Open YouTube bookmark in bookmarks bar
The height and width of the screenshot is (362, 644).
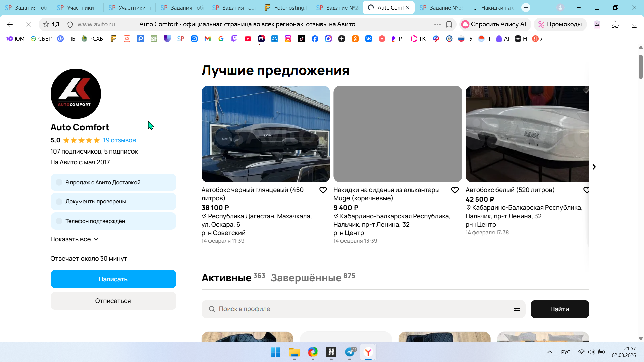[x=248, y=39]
